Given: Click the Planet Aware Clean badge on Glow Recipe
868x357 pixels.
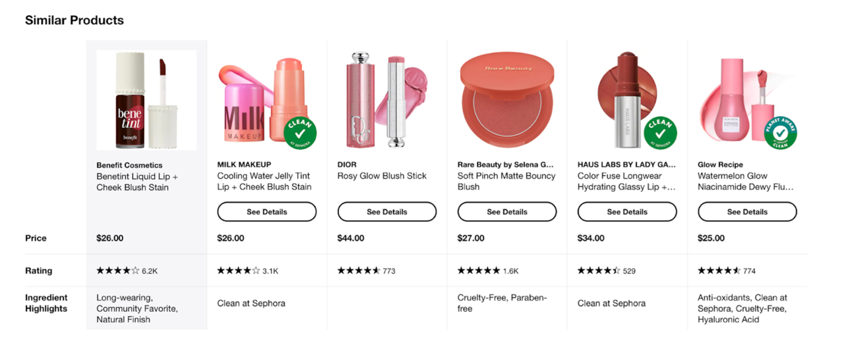Looking at the screenshot, I should pyautogui.click(x=780, y=133).
